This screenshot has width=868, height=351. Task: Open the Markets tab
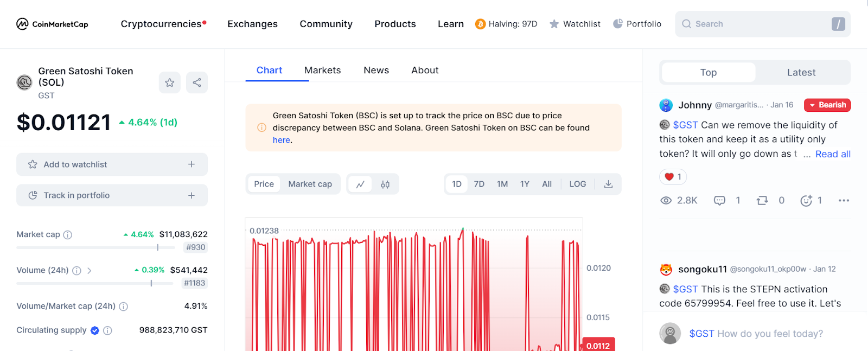point(322,71)
